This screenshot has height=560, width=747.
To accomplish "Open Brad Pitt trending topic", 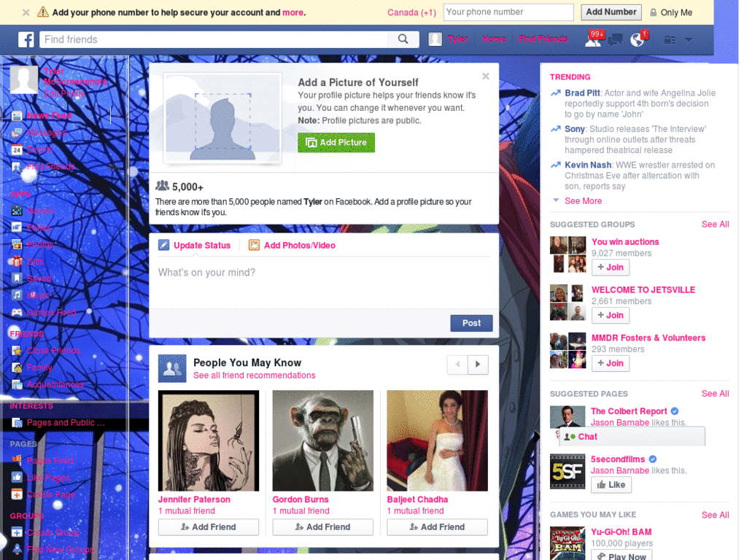I will coord(582,93).
